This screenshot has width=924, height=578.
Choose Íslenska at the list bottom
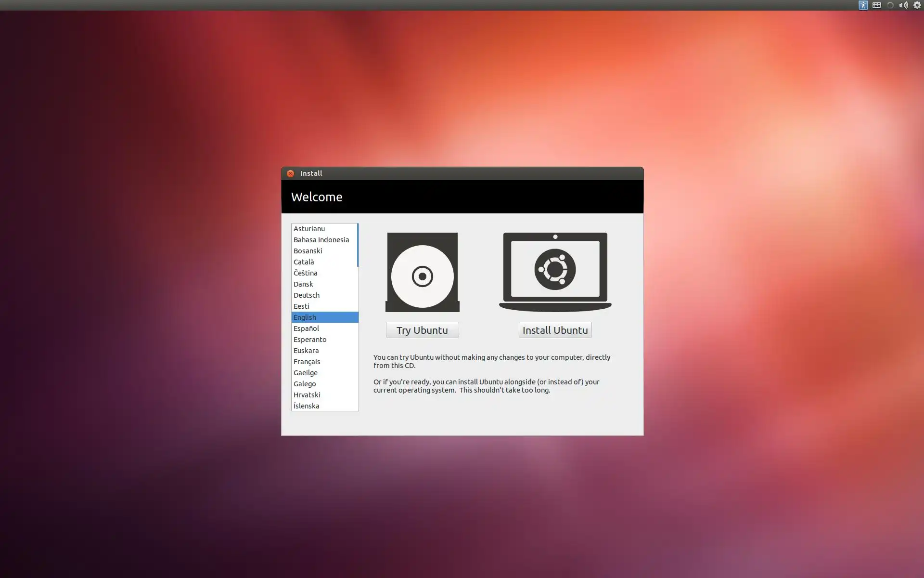tap(307, 406)
